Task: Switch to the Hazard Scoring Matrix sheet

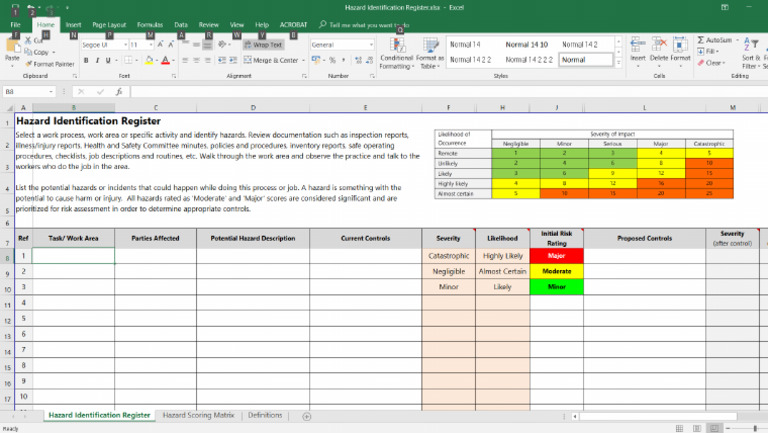Action: point(198,415)
